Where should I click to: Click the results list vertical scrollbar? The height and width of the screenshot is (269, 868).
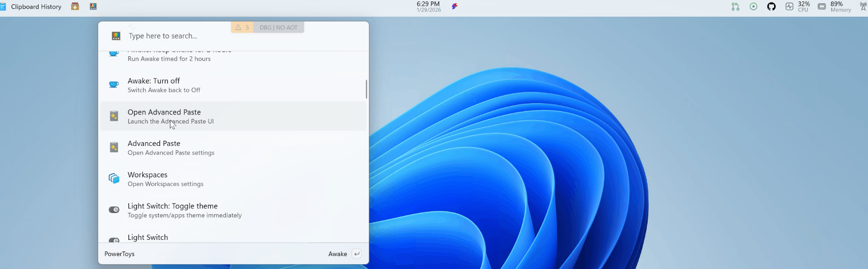(366, 89)
